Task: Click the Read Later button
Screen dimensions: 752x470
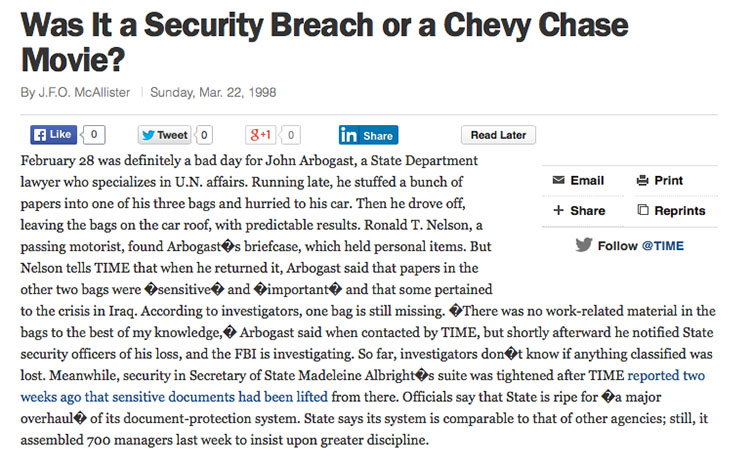Action: pyautogui.click(x=498, y=135)
